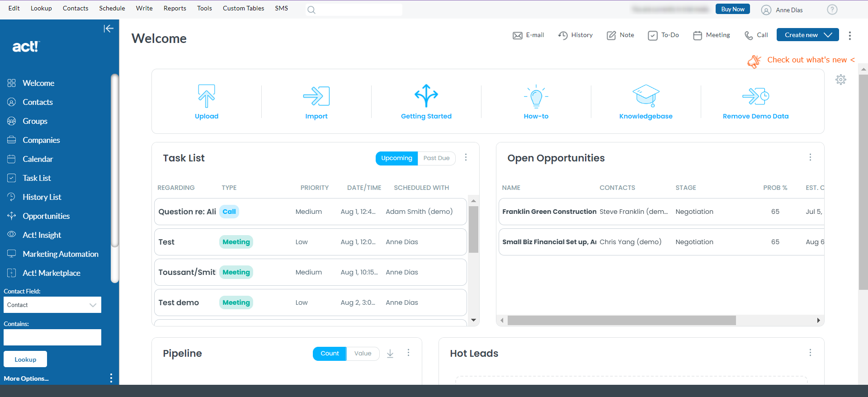Click the search magnifier icon
This screenshot has width=868, height=397.
tap(311, 10)
